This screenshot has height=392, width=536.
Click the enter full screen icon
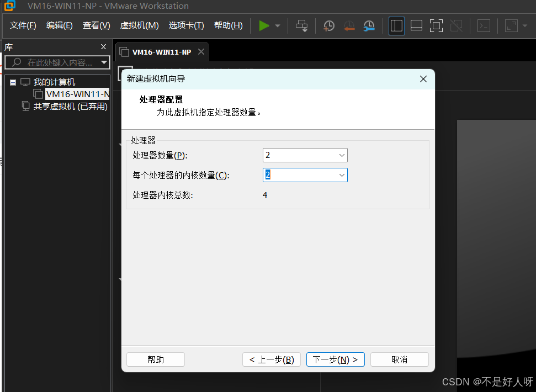pyautogui.click(x=436, y=25)
